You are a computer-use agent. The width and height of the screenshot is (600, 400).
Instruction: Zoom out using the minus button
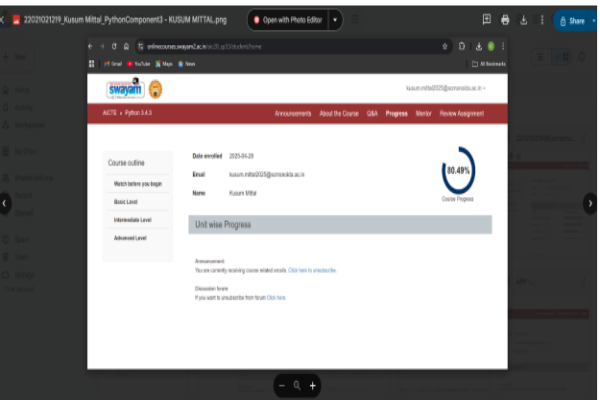[283, 385]
